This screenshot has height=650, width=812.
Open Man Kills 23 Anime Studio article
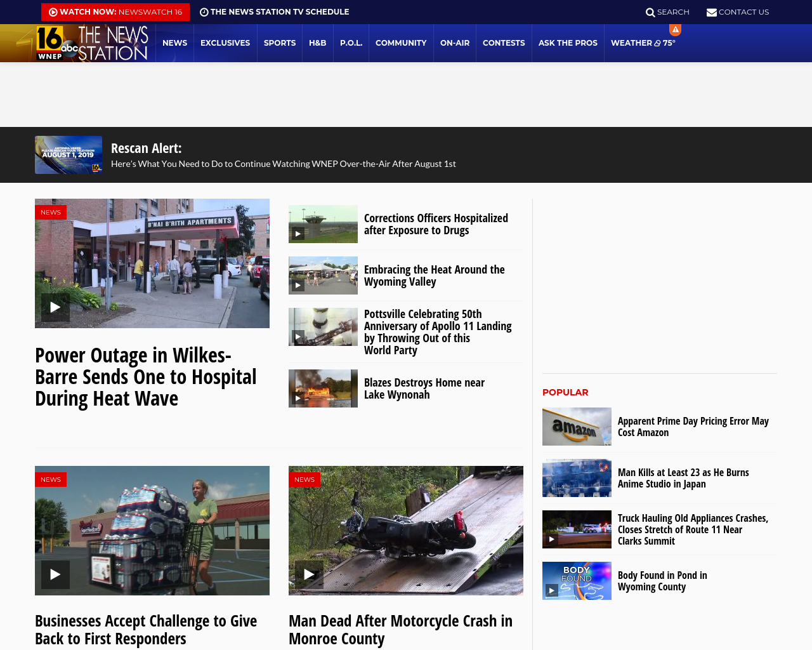point(683,478)
